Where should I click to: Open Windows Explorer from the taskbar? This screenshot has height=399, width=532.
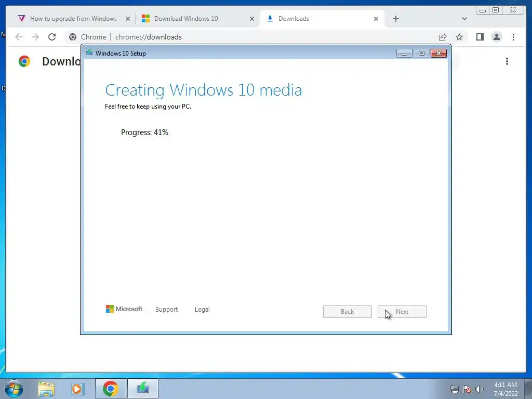(x=46, y=389)
